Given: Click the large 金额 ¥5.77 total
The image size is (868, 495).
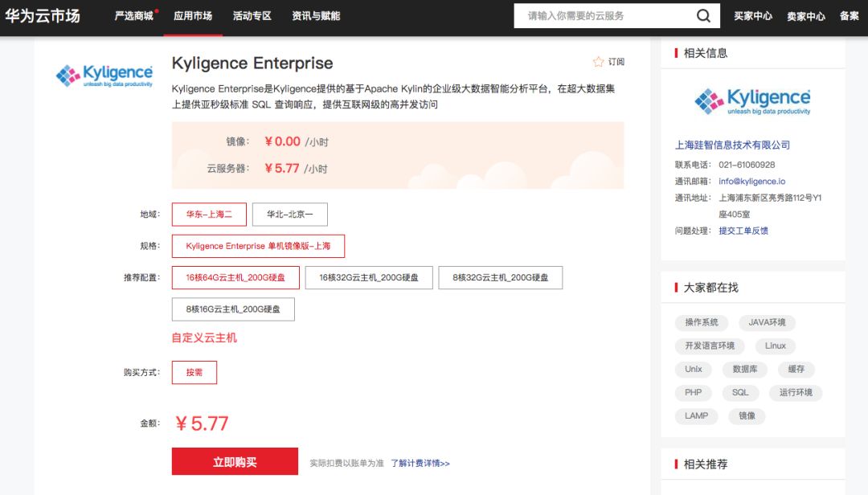Looking at the screenshot, I should (202, 423).
